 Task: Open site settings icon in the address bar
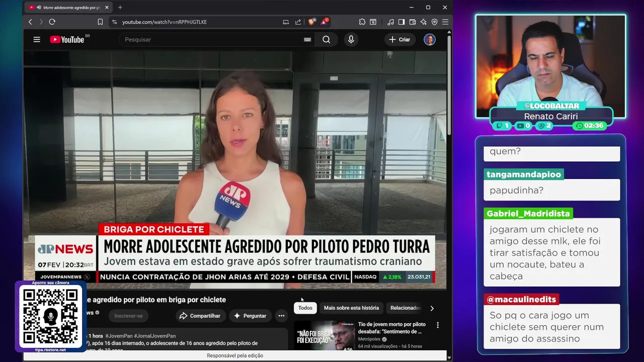[x=114, y=22]
